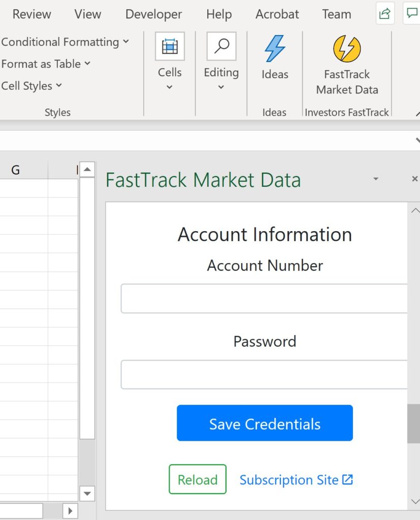Screen dimensions: 420x520
Task: Open the Review ribbon tab
Action: point(31,14)
